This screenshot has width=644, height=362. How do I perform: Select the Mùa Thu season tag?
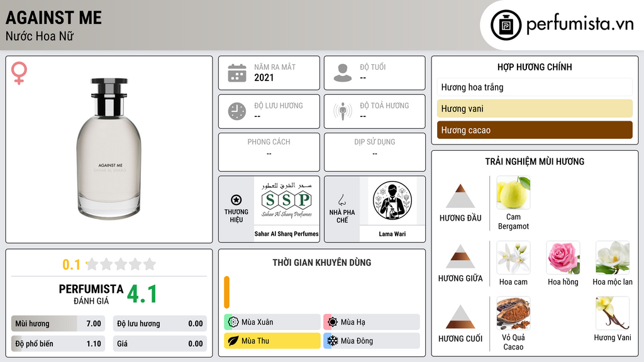[x=272, y=341]
